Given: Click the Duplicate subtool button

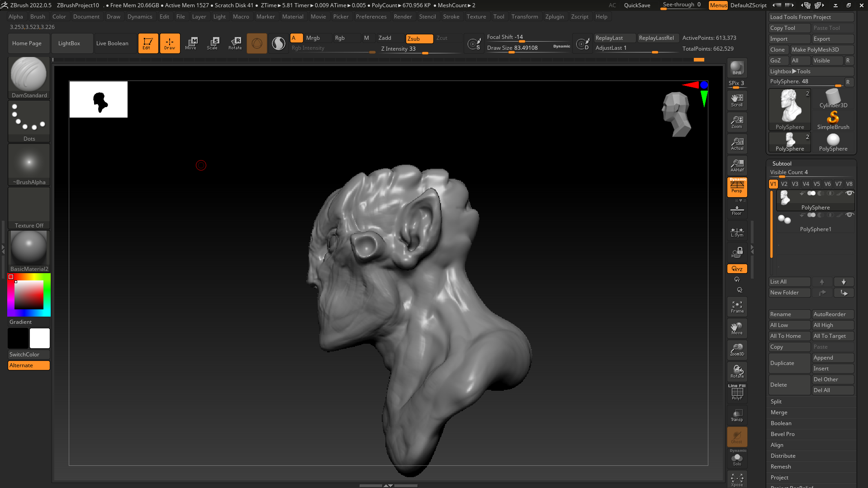Looking at the screenshot, I should (x=789, y=363).
